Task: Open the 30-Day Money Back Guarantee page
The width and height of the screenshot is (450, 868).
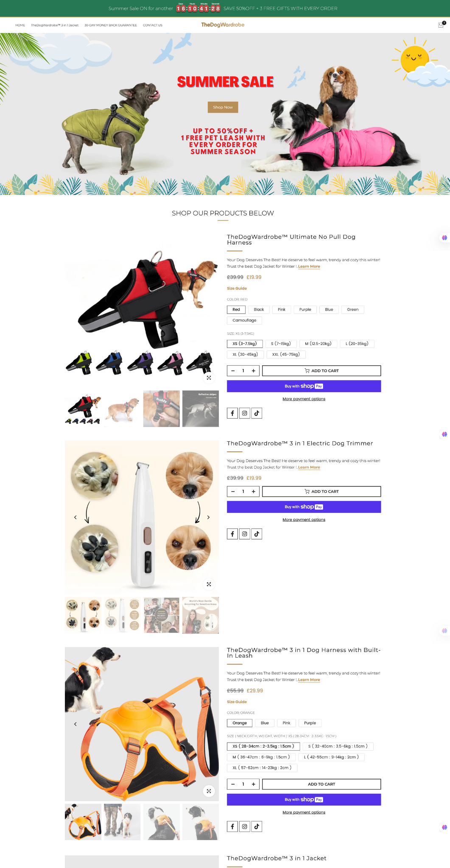Action: [x=111, y=25]
